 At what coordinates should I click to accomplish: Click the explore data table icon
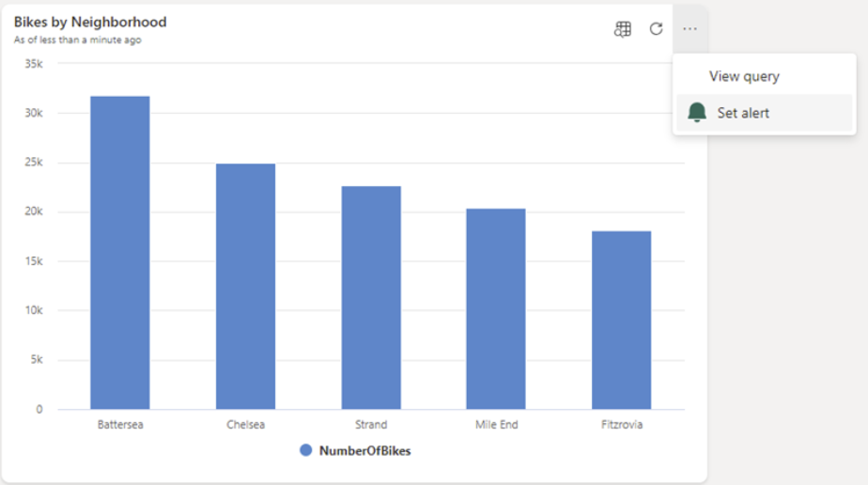[622, 29]
